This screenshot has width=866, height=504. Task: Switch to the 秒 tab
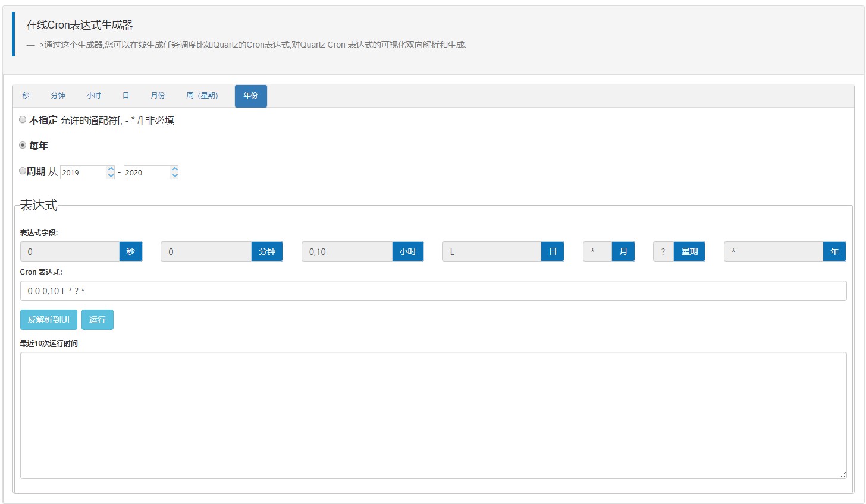point(26,96)
